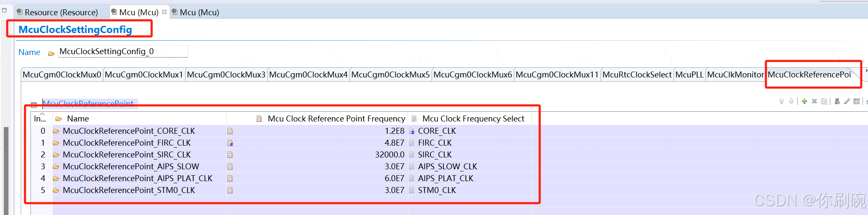Open McuPLL tab
Image resolution: width=868 pixels, height=215 pixels.
pyautogui.click(x=689, y=75)
